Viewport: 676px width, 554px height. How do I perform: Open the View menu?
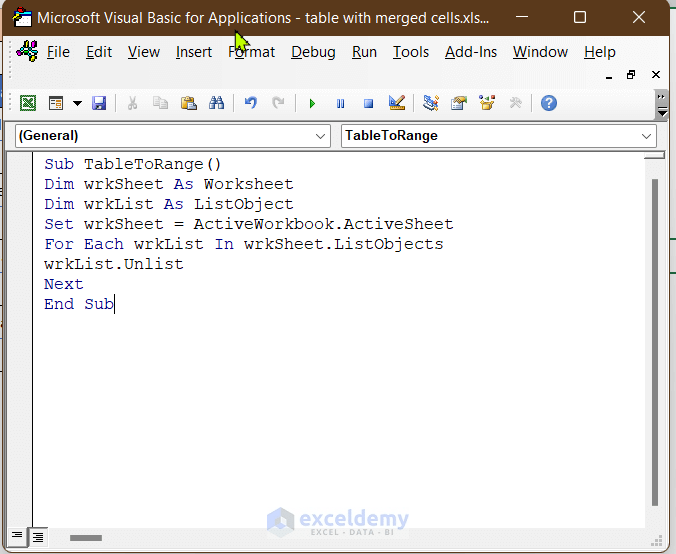click(x=144, y=52)
